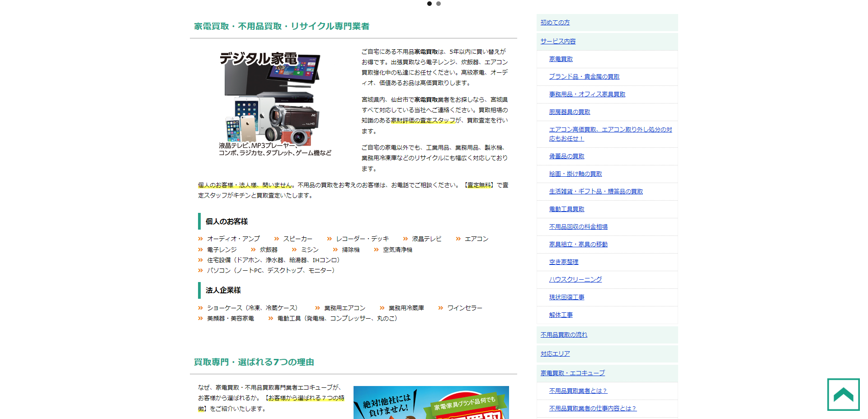The image size is (868, 419).
Task: Select the first carousel slide dot
Action: click(x=429, y=4)
